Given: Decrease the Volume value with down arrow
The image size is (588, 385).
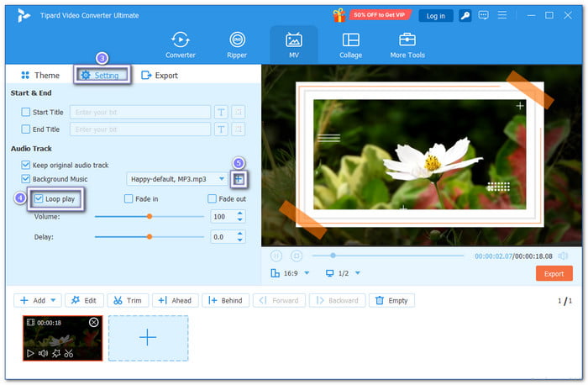Looking at the screenshot, I should [239, 219].
